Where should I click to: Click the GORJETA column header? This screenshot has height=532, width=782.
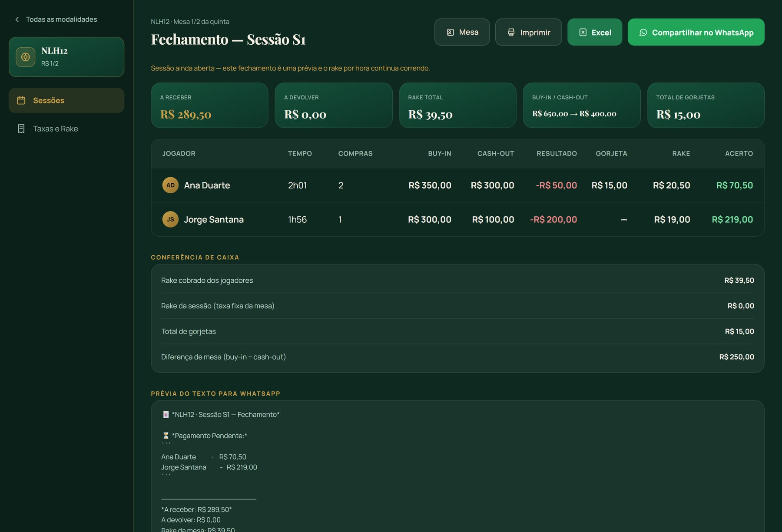611,154
